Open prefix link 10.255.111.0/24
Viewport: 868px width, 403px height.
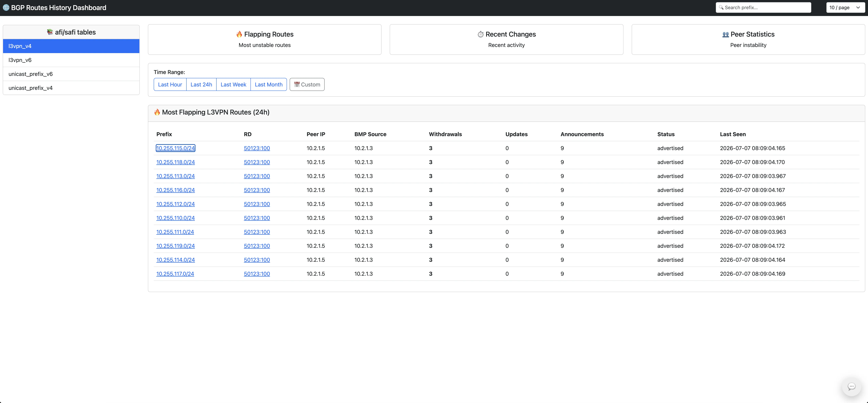click(175, 232)
